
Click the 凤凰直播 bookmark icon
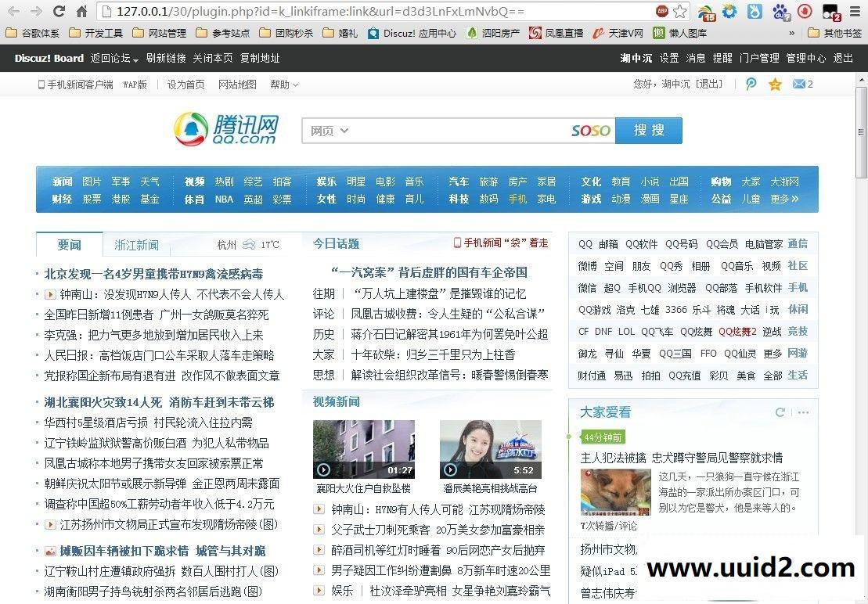click(535, 33)
